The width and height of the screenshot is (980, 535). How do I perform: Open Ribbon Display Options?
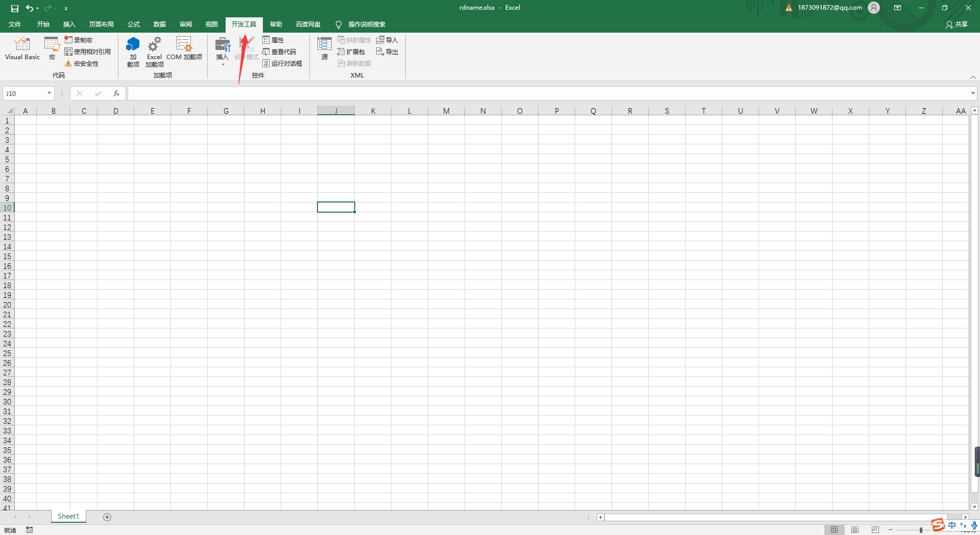[898, 8]
